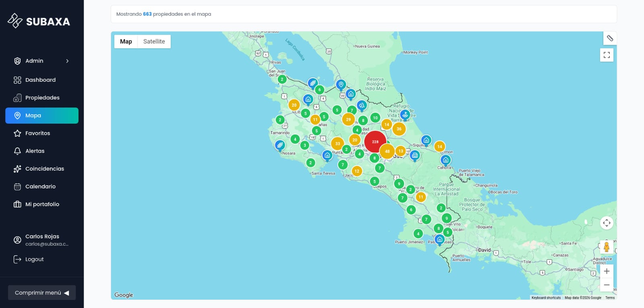Screen dimensions: 644x308
Task: Click the 29 cluster marker
Action: (348, 119)
